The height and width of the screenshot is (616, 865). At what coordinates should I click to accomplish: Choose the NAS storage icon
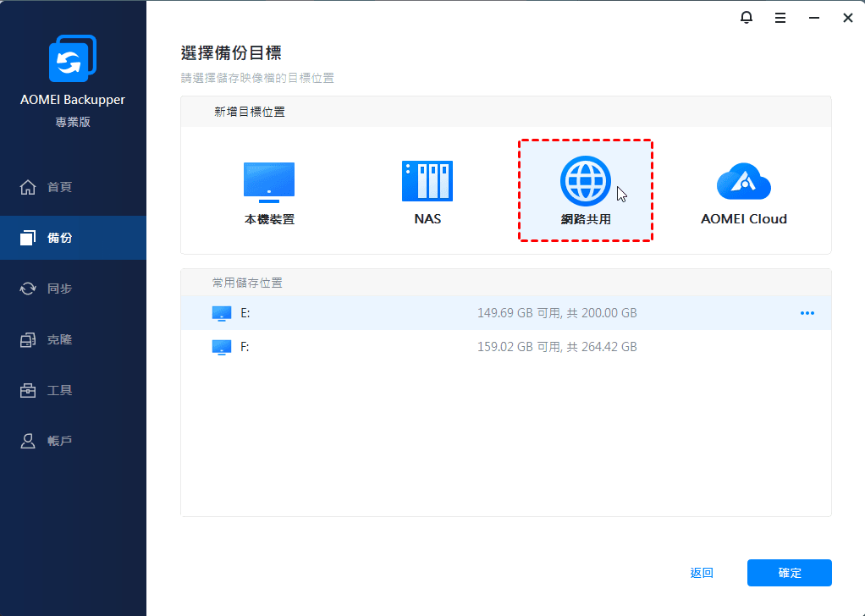click(427, 181)
